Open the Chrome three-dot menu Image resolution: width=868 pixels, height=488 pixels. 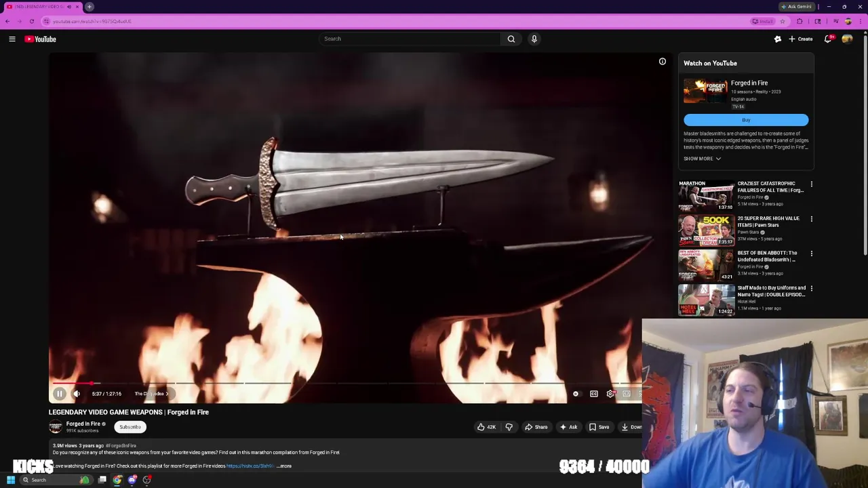point(862,22)
